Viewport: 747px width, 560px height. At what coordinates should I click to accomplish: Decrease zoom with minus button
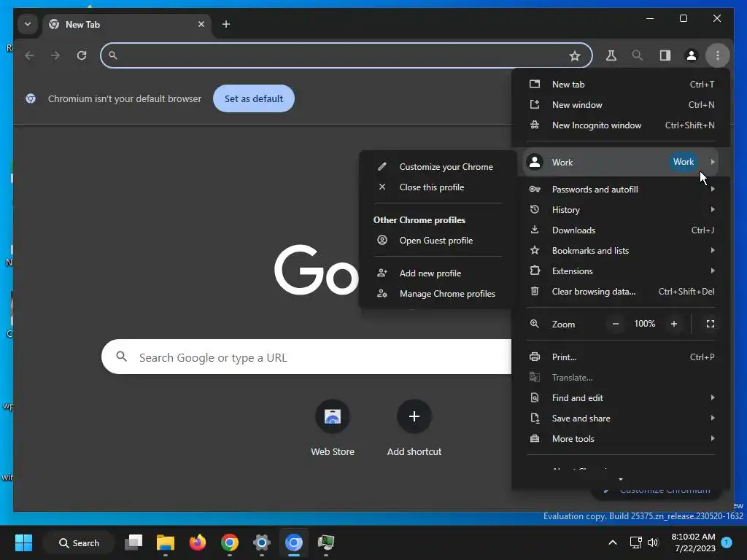[615, 324]
